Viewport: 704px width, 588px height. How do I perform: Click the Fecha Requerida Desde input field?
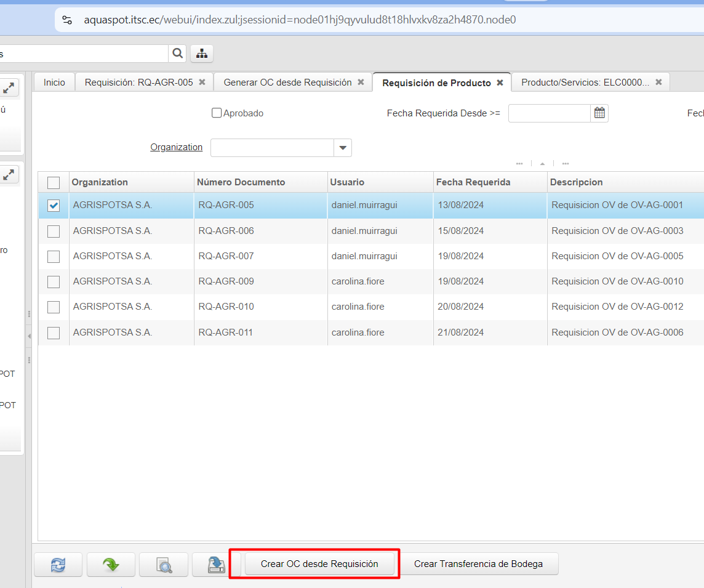[549, 113]
